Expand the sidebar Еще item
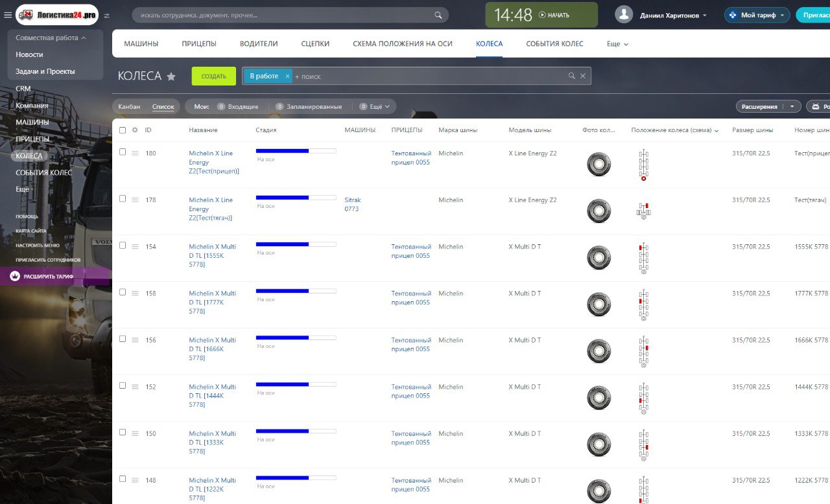This screenshot has height=504, width=830. 23,189
